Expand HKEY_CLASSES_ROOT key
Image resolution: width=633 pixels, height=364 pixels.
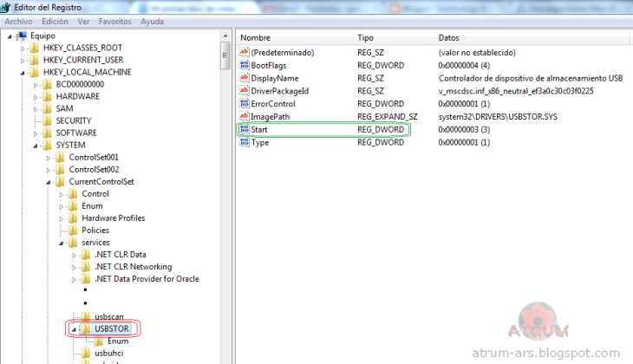tap(23, 49)
